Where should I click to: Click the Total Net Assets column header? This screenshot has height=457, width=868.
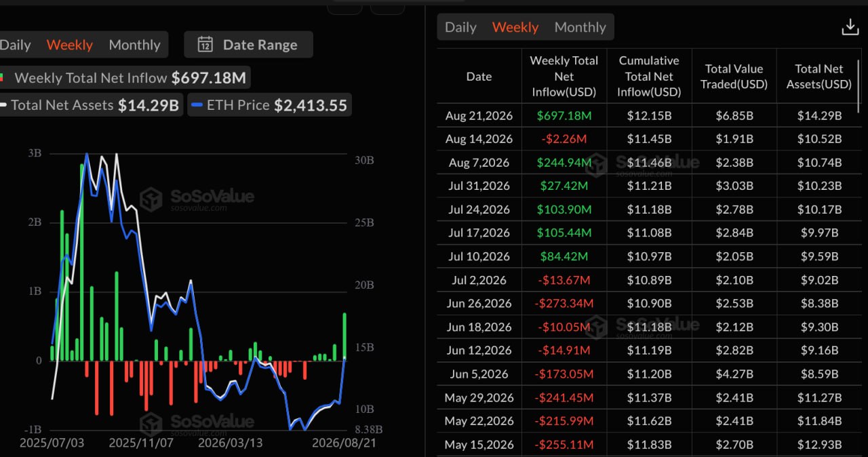(818, 77)
